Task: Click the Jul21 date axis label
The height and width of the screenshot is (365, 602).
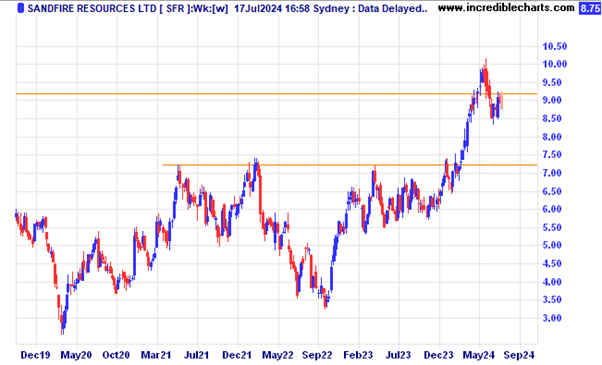Action: coord(197,355)
